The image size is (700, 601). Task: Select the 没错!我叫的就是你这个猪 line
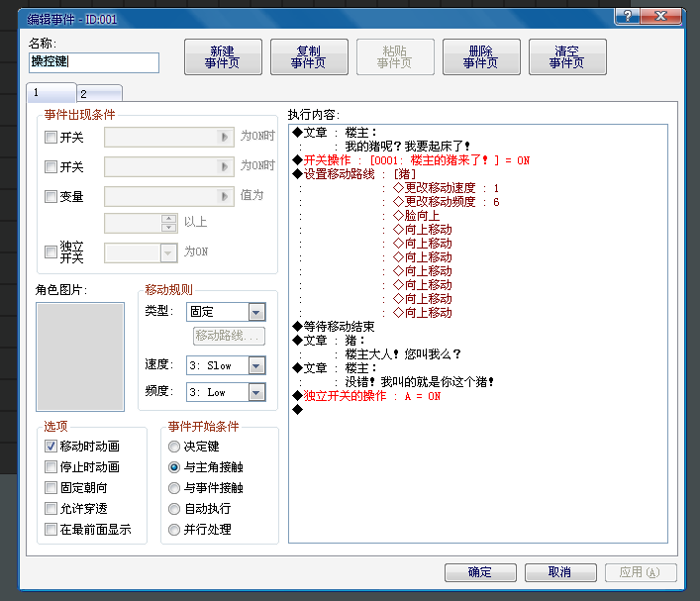[419, 382]
